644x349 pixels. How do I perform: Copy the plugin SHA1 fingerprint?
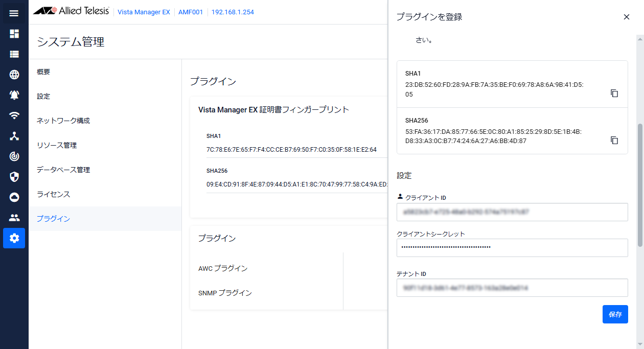click(x=614, y=94)
